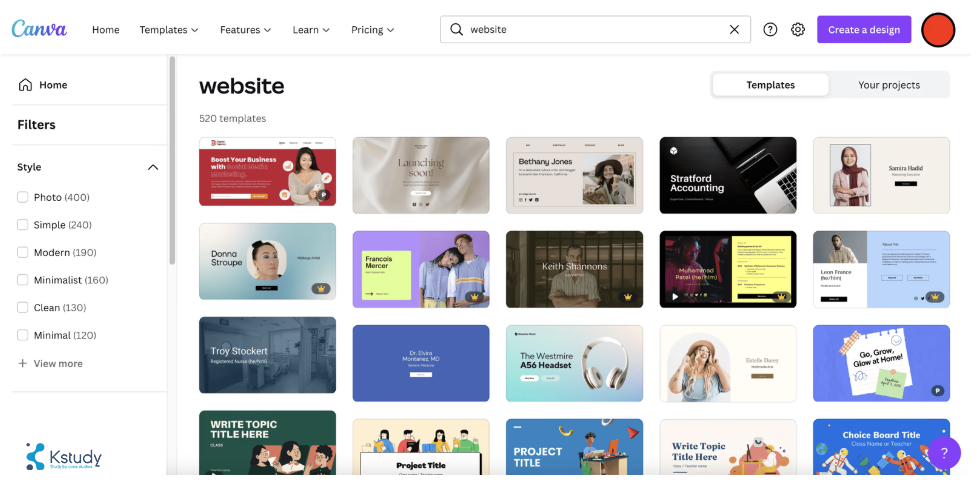
Task: Collapse the Style filter section
Action: click(153, 168)
